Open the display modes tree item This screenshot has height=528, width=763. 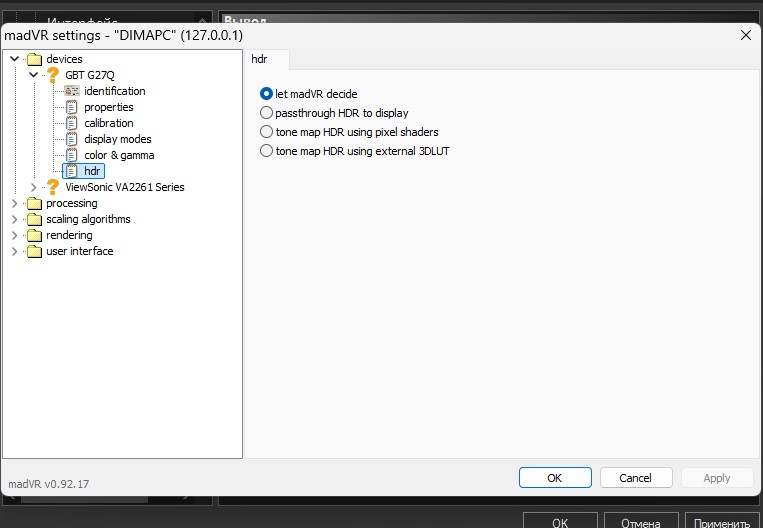point(118,139)
